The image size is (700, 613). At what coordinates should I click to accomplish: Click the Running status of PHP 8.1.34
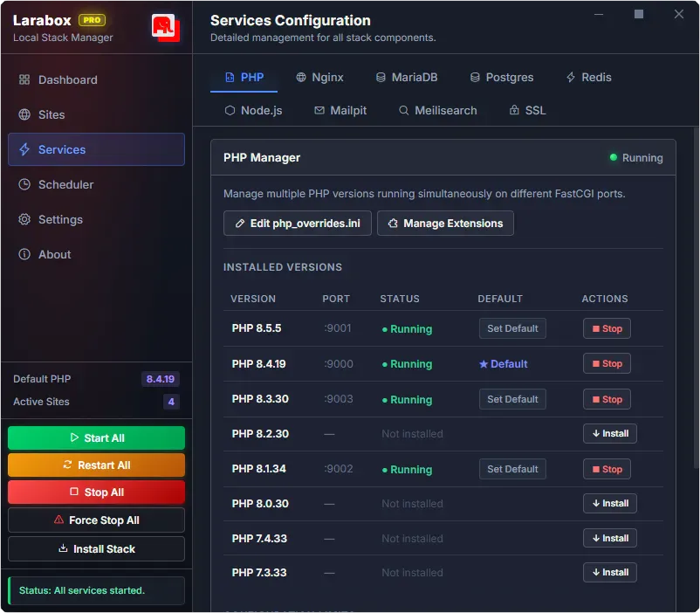point(407,470)
